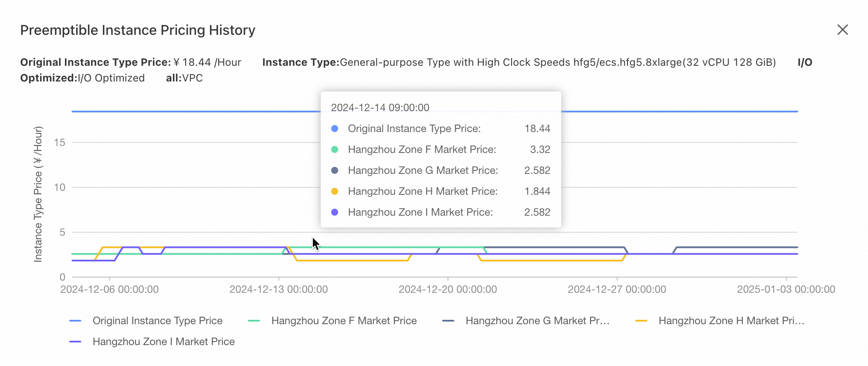Click the blue dot for Original Price in tooltip
This screenshot has width=868, height=366.
point(335,129)
